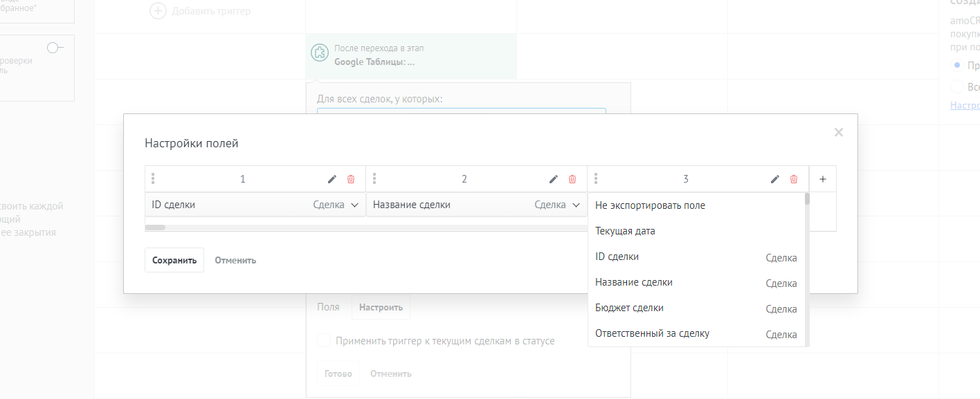Tick Применить триггер к текущим сделкам checkbox

pyautogui.click(x=324, y=340)
